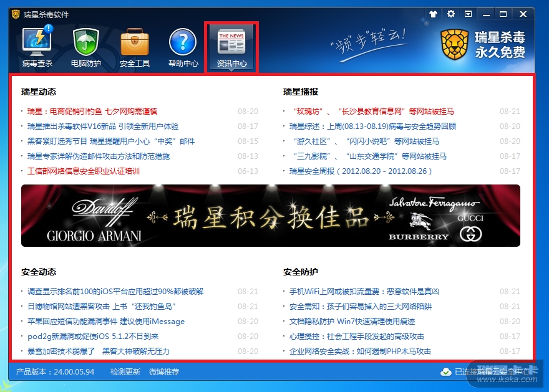
Task: Open article about top 100 iOS apps cracked
Action: [115, 292]
